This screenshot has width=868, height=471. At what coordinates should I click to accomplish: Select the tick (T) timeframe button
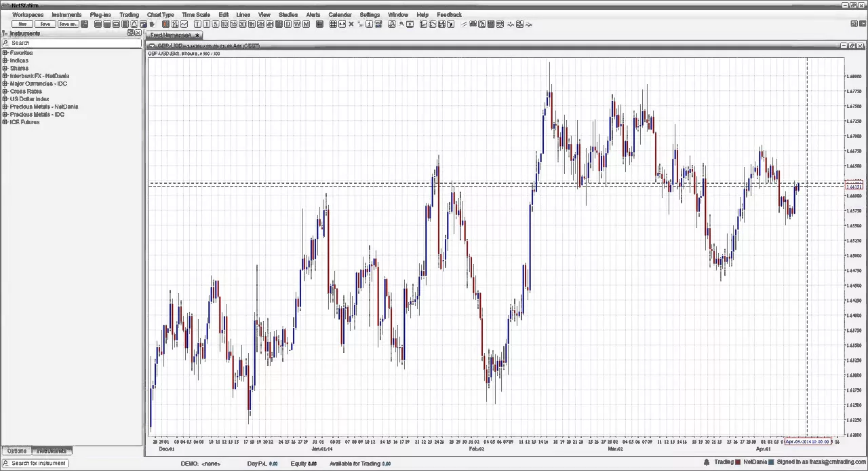click(x=197, y=24)
